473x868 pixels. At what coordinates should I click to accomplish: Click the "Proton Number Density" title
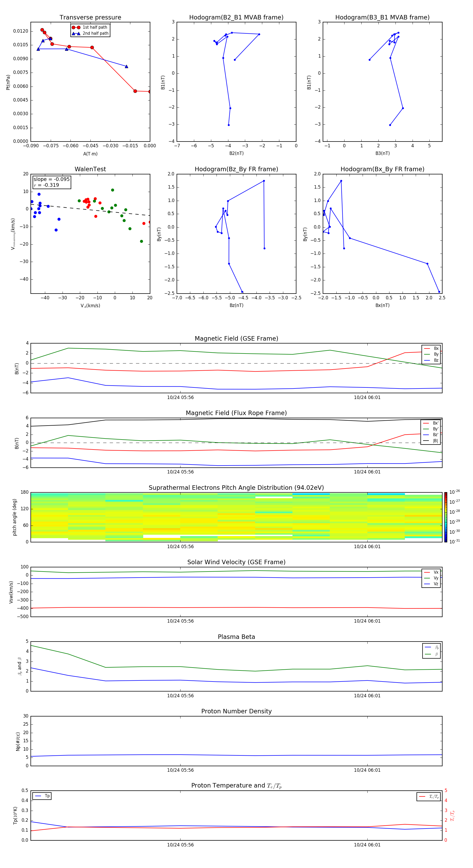pos(236,711)
